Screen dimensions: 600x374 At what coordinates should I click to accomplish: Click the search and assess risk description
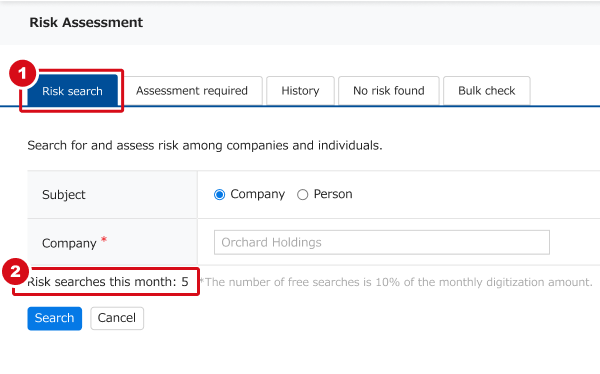(x=205, y=145)
